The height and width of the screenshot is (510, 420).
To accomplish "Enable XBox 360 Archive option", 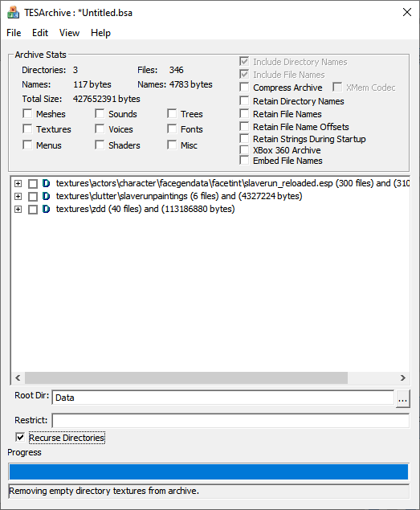I will click(244, 150).
